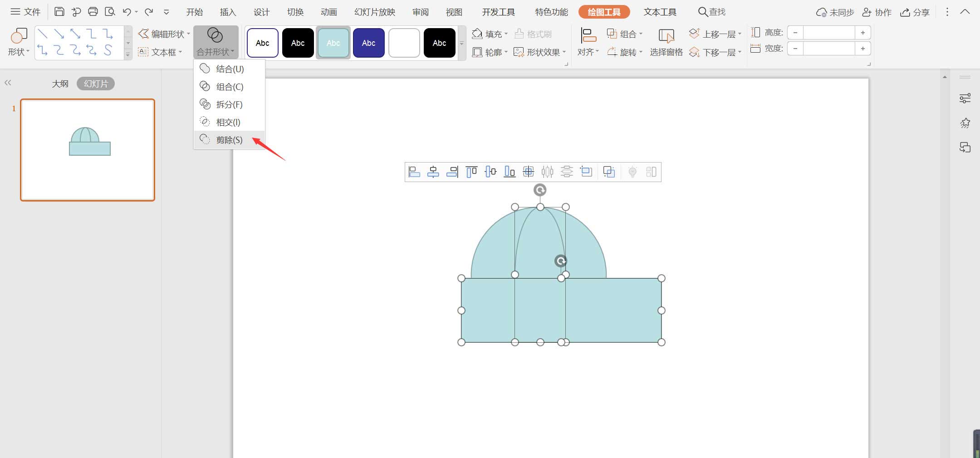Click the Outline (轮廓) icon
Image resolution: width=980 pixels, height=458 pixels.
pyautogui.click(x=489, y=52)
